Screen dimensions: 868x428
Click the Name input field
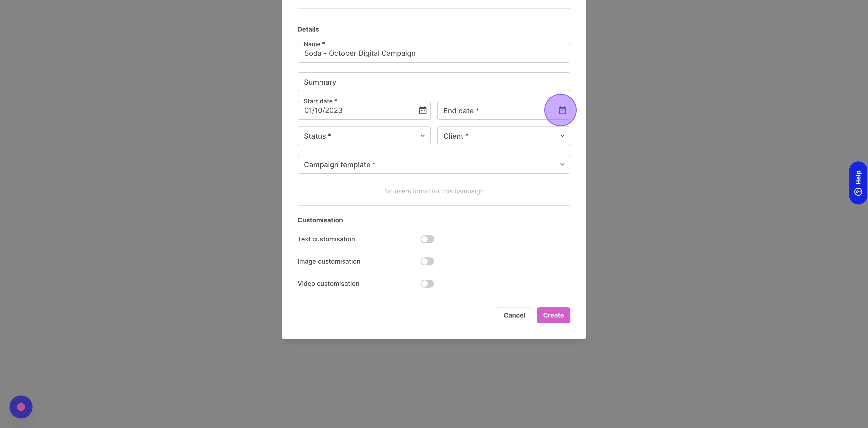434,53
